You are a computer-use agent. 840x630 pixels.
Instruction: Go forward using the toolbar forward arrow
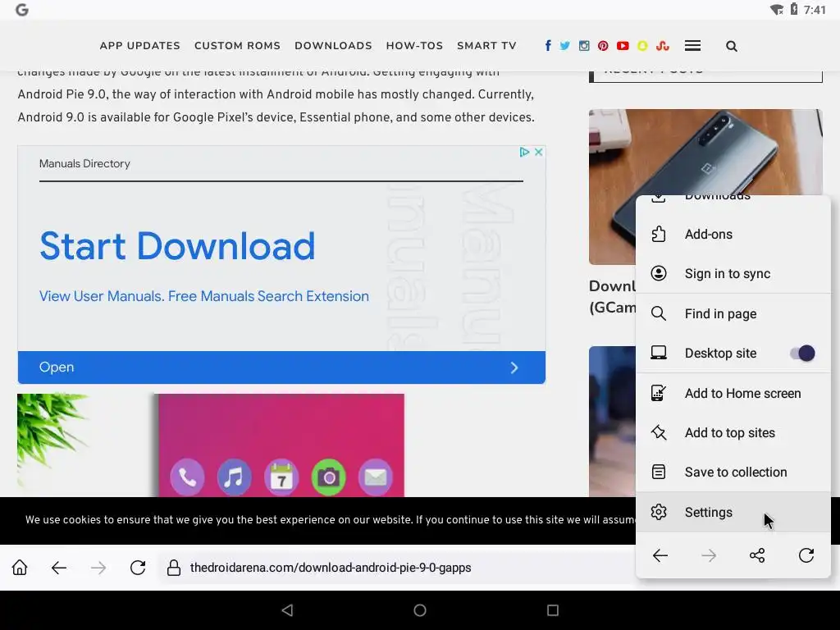click(98, 568)
